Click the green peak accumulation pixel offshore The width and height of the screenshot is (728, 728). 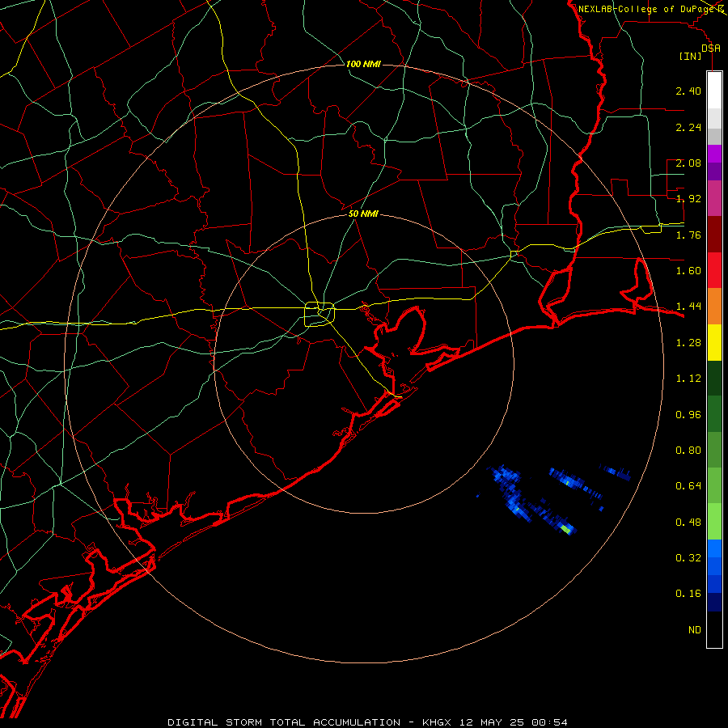565,528
